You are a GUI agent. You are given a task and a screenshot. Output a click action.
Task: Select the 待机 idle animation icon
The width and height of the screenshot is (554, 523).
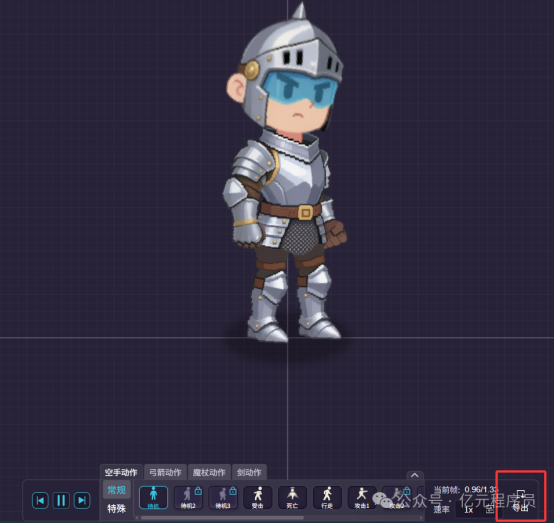[153, 498]
